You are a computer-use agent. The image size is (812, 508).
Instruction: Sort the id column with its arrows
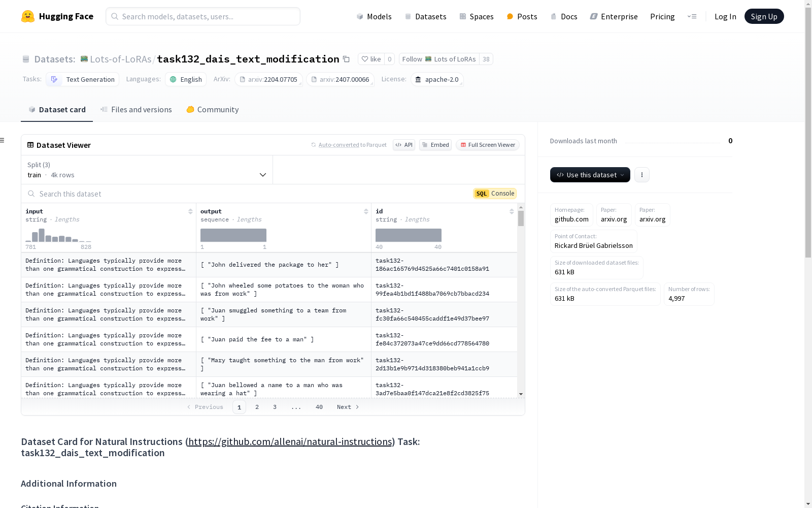pos(512,211)
